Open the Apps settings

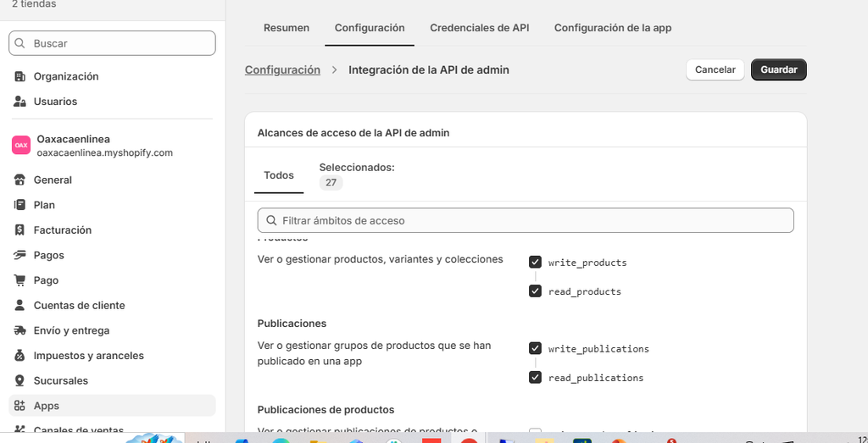(x=112, y=406)
